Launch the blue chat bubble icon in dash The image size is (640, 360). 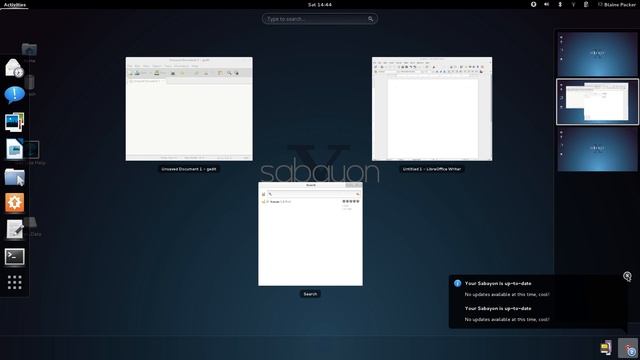tap(14, 95)
